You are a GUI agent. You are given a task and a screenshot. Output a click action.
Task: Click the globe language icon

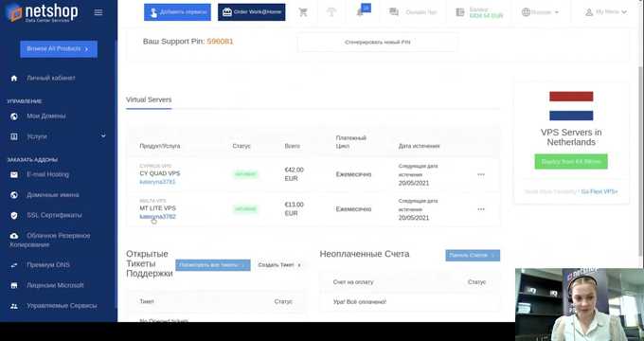pyautogui.click(x=526, y=12)
